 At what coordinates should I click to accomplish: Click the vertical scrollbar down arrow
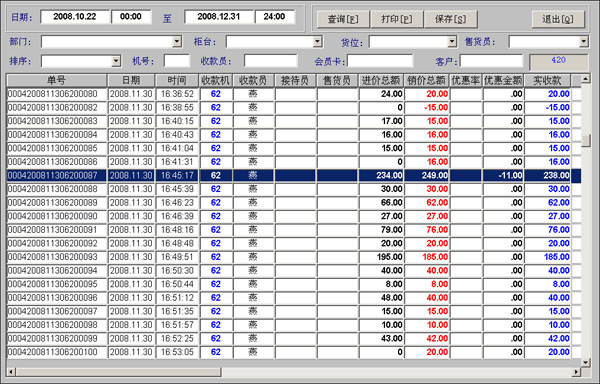pyautogui.click(x=585, y=362)
